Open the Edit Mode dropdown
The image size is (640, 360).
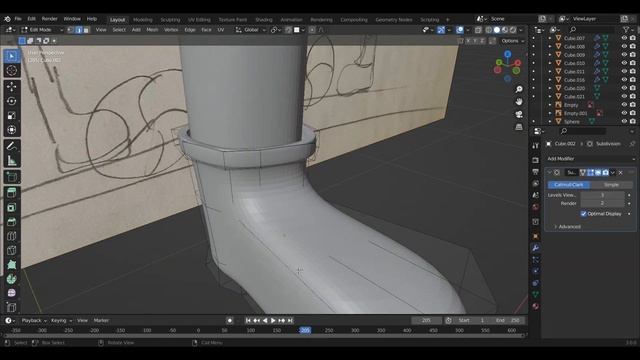tap(42, 30)
